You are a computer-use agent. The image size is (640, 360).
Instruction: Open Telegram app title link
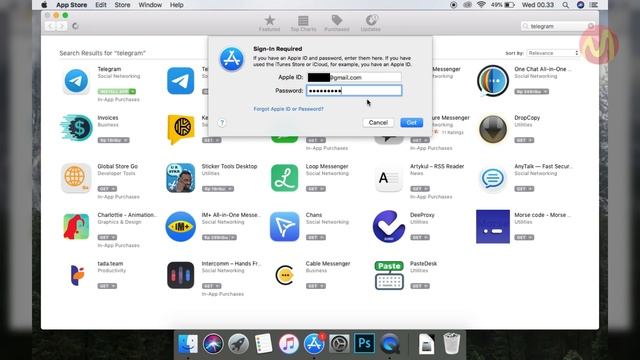point(109,69)
